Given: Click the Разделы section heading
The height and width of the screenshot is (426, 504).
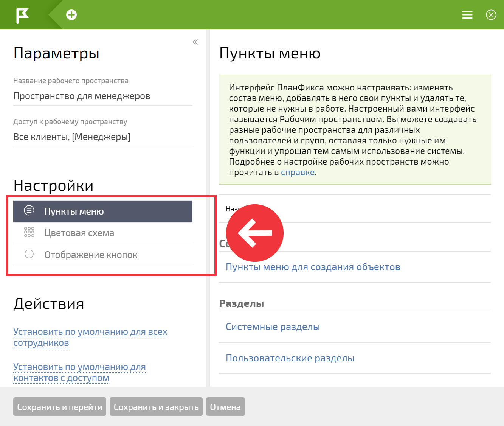Looking at the screenshot, I should [x=242, y=303].
